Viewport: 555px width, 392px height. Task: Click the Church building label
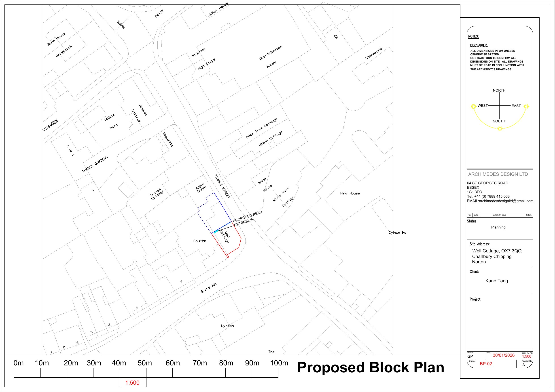pyautogui.click(x=200, y=241)
